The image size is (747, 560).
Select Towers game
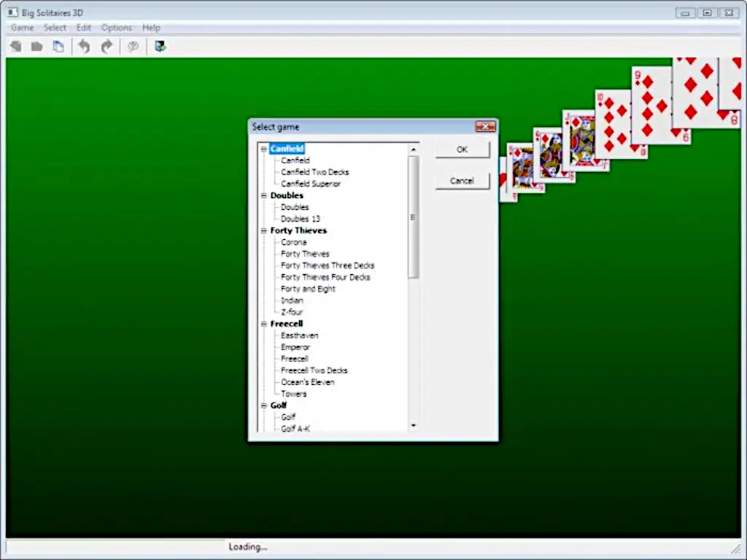tap(294, 394)
